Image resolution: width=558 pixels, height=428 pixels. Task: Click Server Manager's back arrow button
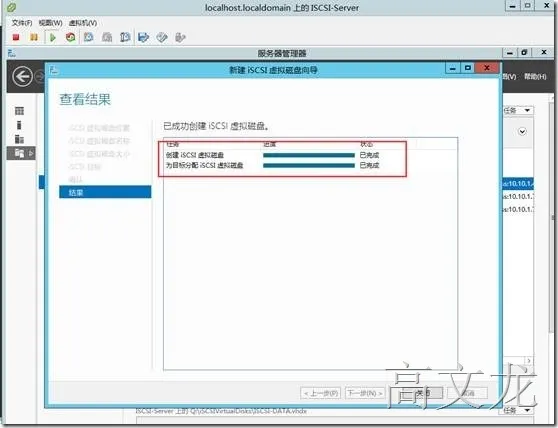22,76
